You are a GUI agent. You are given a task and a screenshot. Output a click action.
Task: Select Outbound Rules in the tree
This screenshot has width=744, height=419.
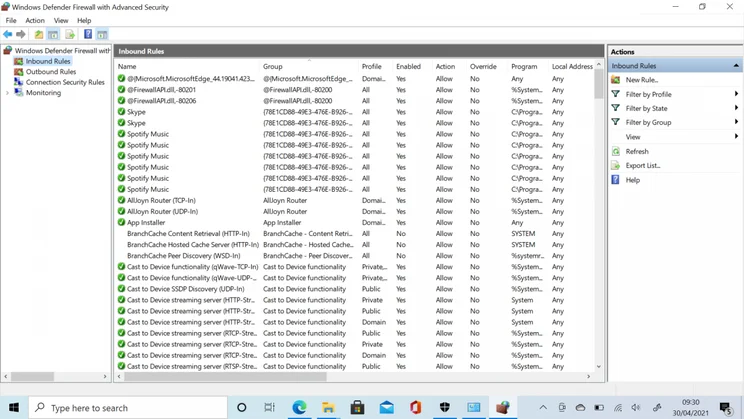(x=50, y=72)
